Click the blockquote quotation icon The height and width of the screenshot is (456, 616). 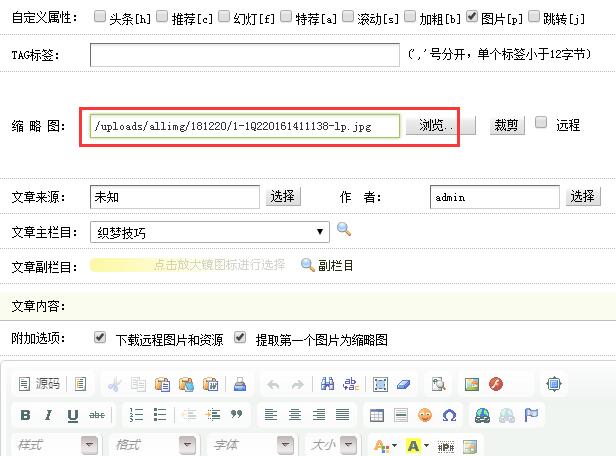tap(236, 414)
